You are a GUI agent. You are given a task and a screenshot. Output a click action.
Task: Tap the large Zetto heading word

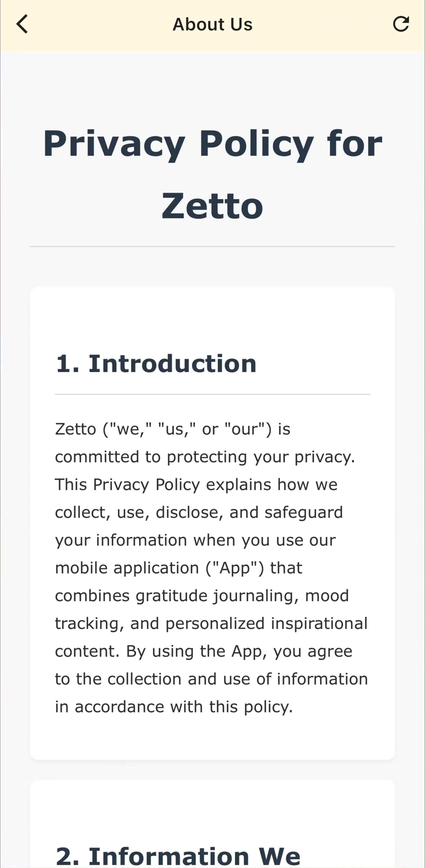[212, 206]
